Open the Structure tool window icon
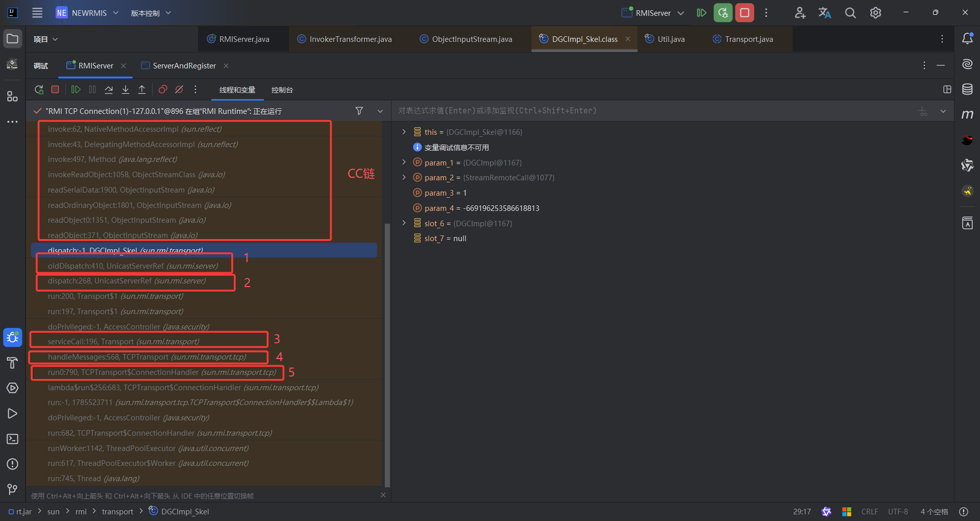Image resolution: width=980 pixels, height=521 pixels. [13, 96]
